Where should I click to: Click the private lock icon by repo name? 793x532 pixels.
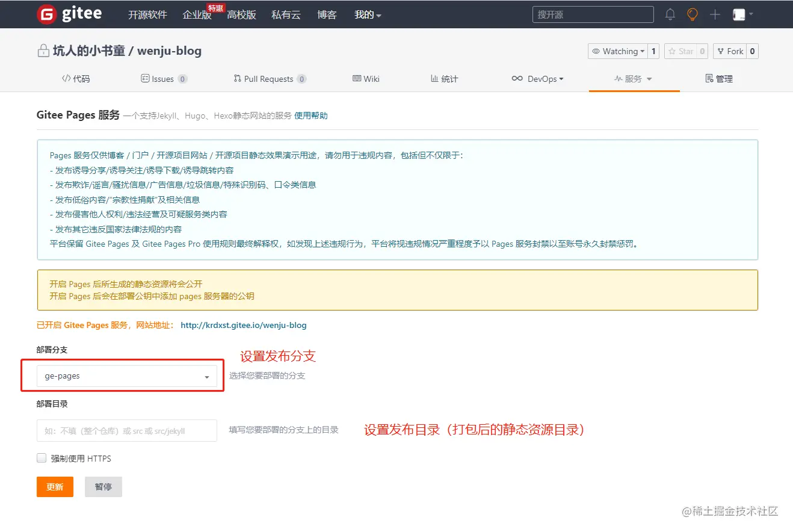click(x=43, y=51)
